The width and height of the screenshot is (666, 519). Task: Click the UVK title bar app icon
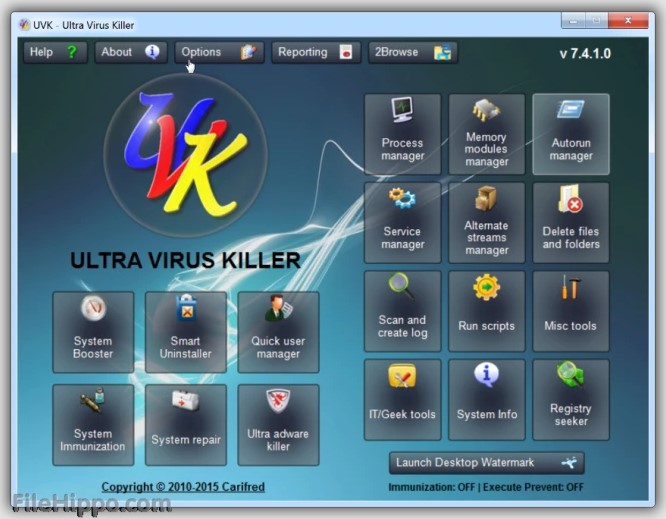pyautogui.click(x=25, y=25)
